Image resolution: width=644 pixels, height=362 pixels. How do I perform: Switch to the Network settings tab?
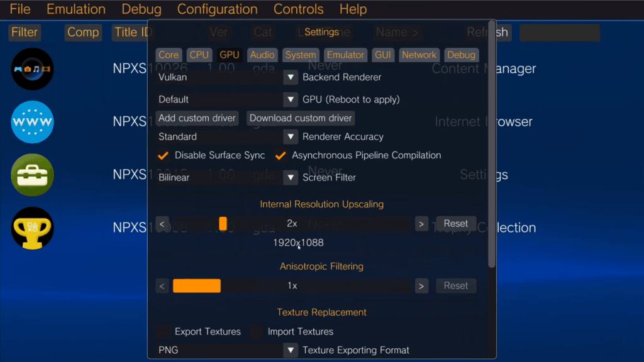[419, 55]
